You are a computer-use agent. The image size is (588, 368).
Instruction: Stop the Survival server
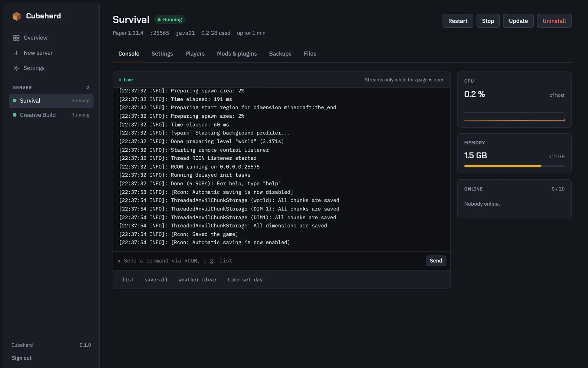(x=488, y=21)
